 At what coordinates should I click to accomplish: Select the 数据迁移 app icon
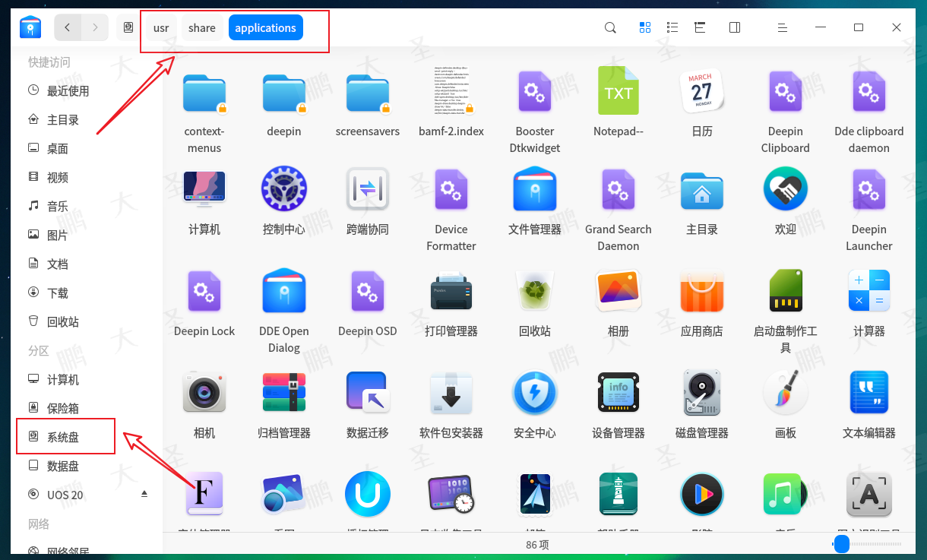[x=368, y=393]
